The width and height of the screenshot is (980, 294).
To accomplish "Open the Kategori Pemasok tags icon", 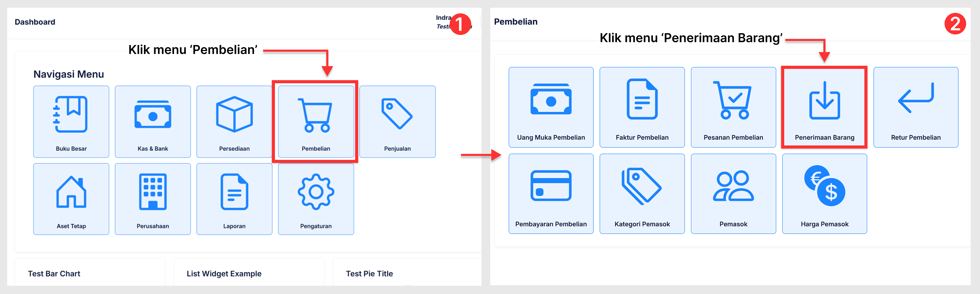I will click(642, 186).
